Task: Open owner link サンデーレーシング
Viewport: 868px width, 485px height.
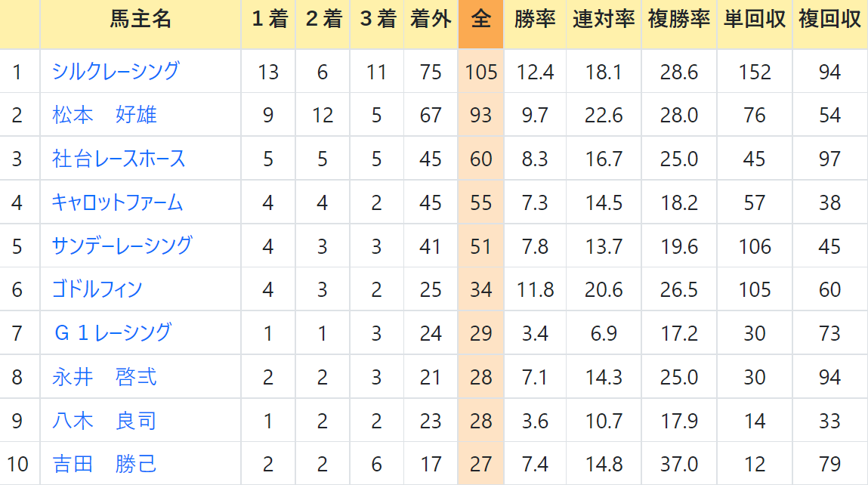Action: coord(122,246)
